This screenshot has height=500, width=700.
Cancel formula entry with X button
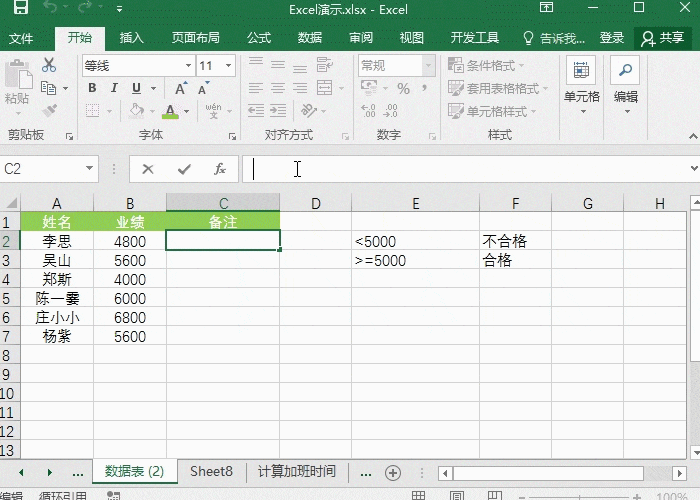148,169
